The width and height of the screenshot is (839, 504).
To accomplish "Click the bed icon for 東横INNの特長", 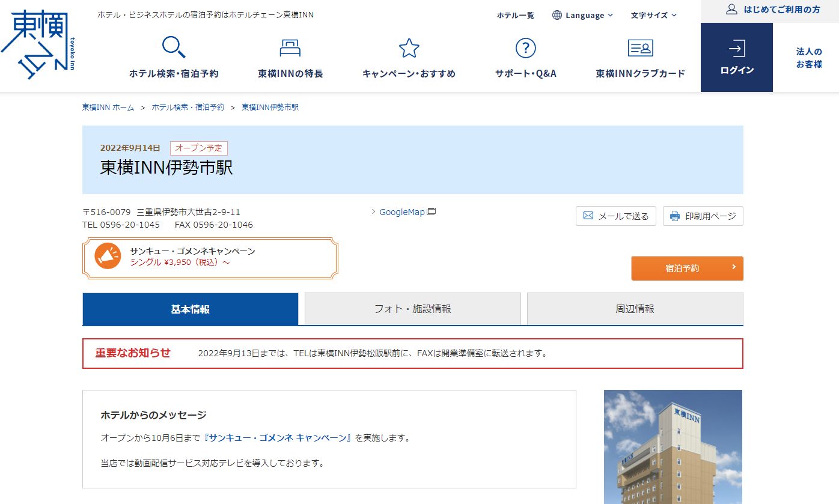I will pyautogui.click(x=290, y=47).
